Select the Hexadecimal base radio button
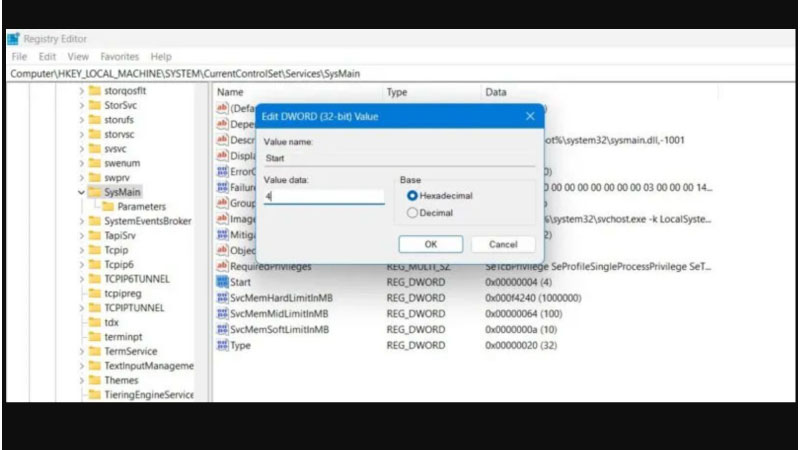 coord(412,195)
